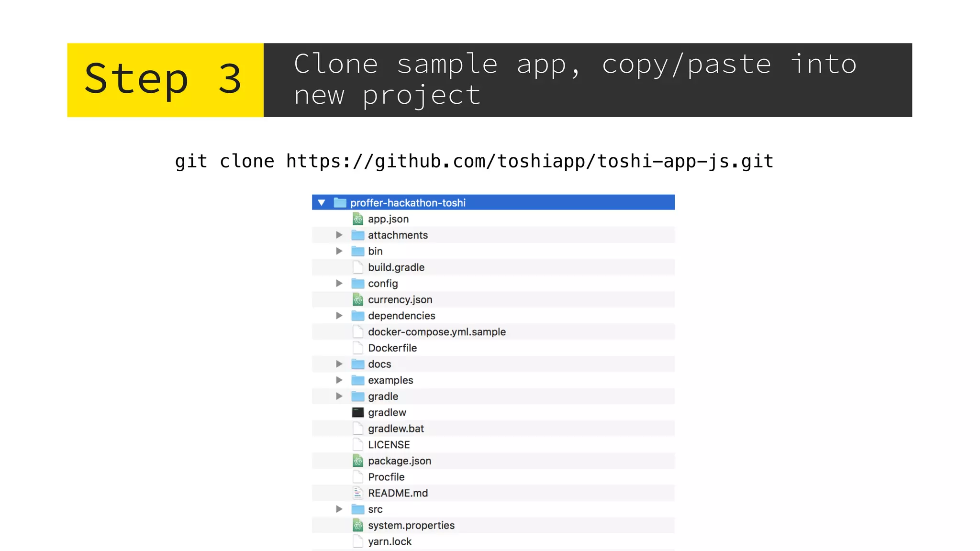Select the gradle folder name
980x551 pixels.
pyautogui.click(x=383, y=397)
